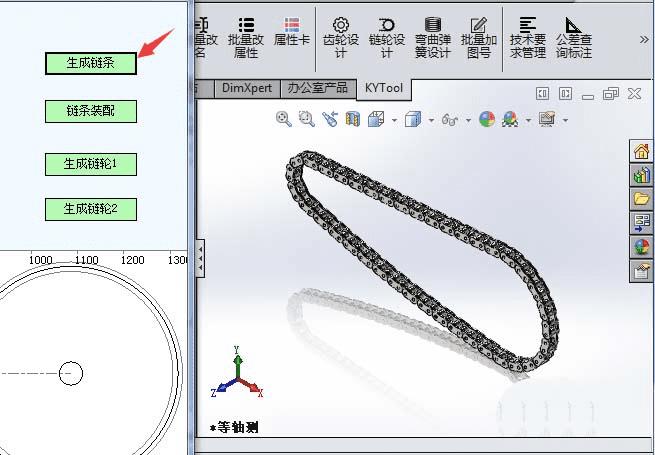Open Display Style dropdown arrow
The width and height of the screenshot is (655, 455).
[x=431, y=121]
